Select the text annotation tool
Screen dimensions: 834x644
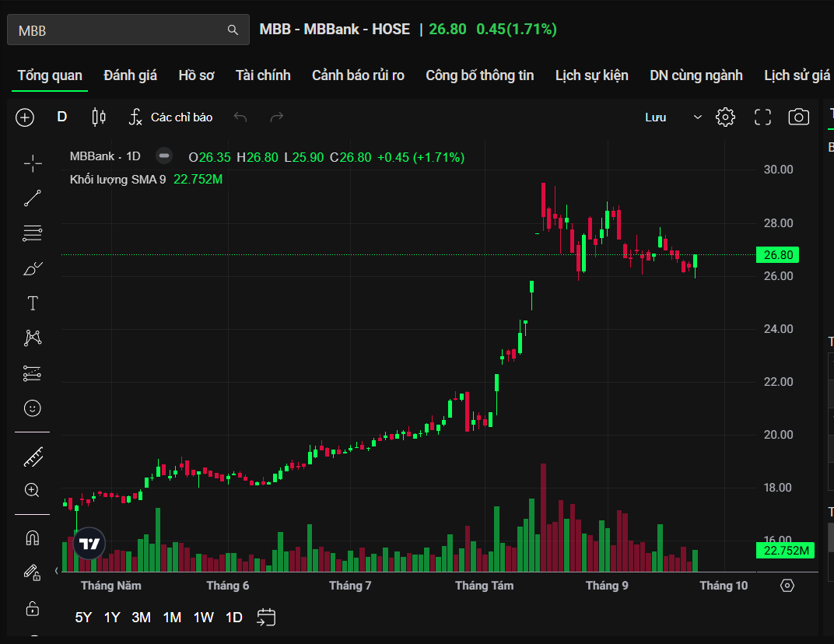pos(33,303)
